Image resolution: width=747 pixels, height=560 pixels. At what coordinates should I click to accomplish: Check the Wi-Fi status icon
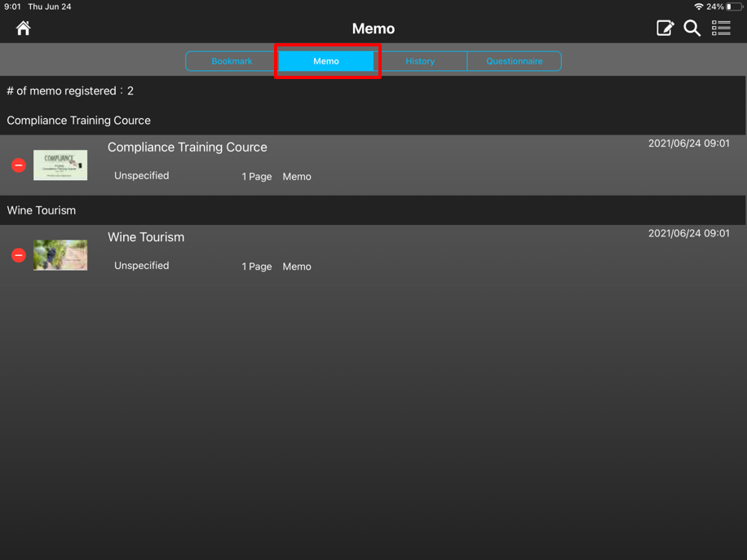coord(698,7)
